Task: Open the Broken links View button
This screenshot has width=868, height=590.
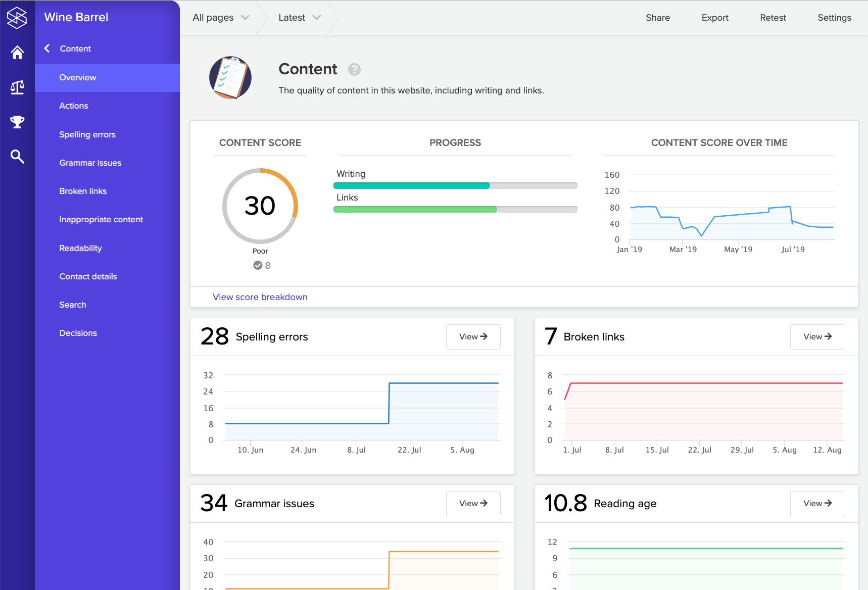Action: tap(817, 336)
